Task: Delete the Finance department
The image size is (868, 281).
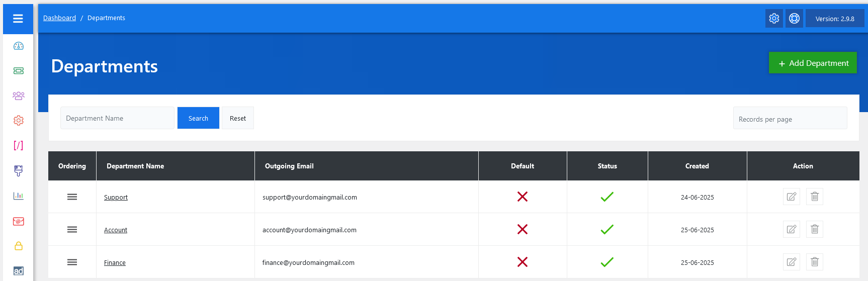Action: (x=815, y=262)
